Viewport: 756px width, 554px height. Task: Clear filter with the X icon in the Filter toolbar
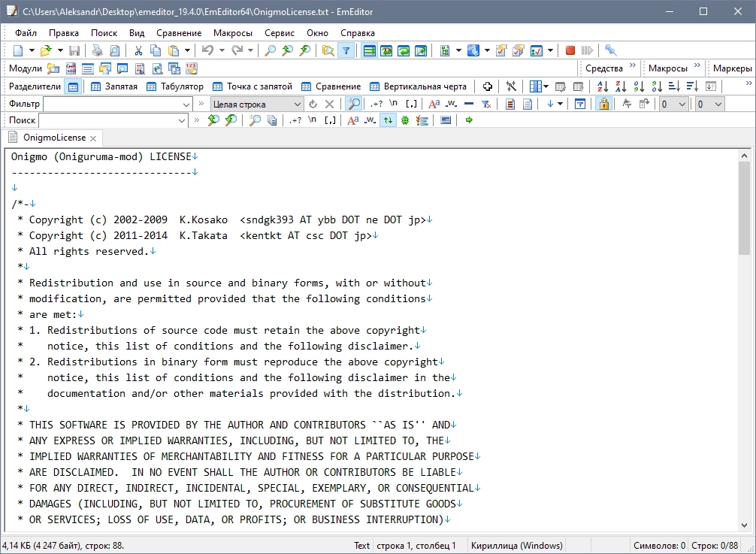tap(330, 104)
